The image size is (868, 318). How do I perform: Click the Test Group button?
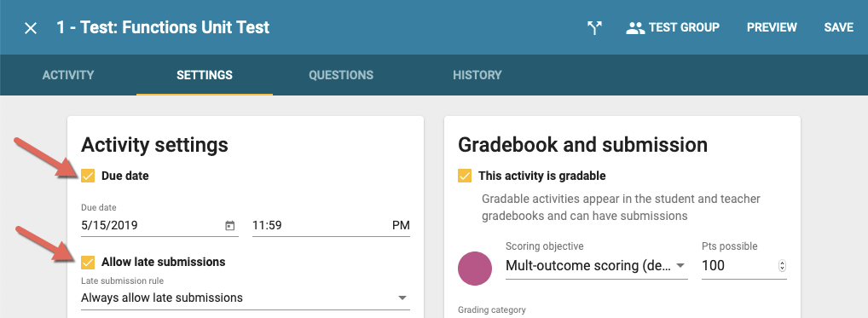[x=673, y=27]
